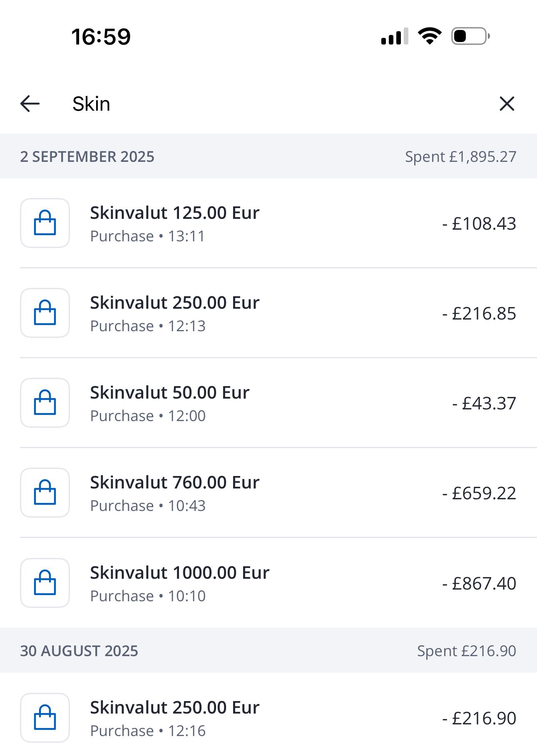The width and height of the screenshot is (537, 756).
Task: Open the Skinvalut 50.00 Eur transaction
Action: coord(170,393)
